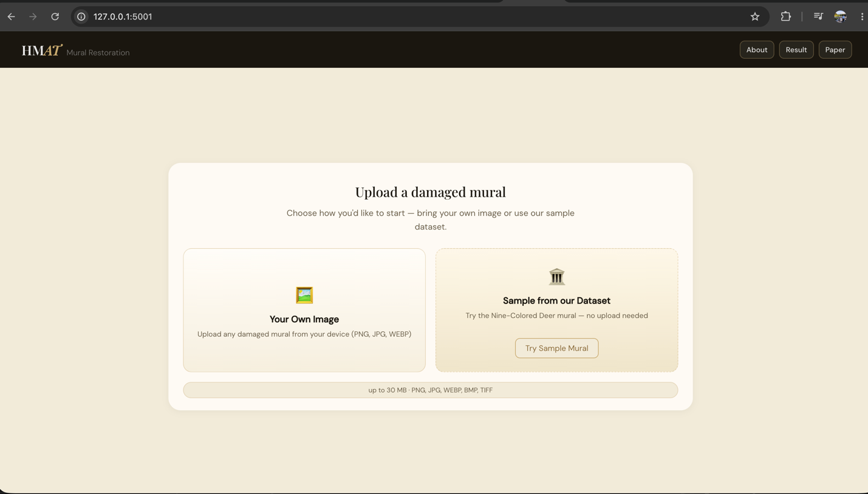Focus the address bar showing 127.0.0.1:5001
The image size is (868, 494).
[419, 17]
